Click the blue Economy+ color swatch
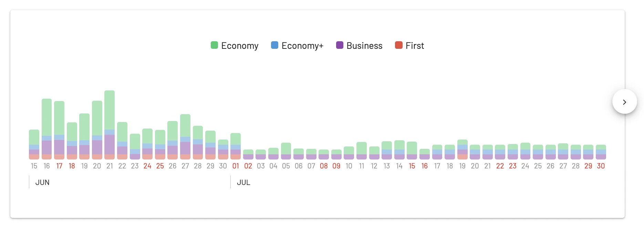 tap(274, 45)
